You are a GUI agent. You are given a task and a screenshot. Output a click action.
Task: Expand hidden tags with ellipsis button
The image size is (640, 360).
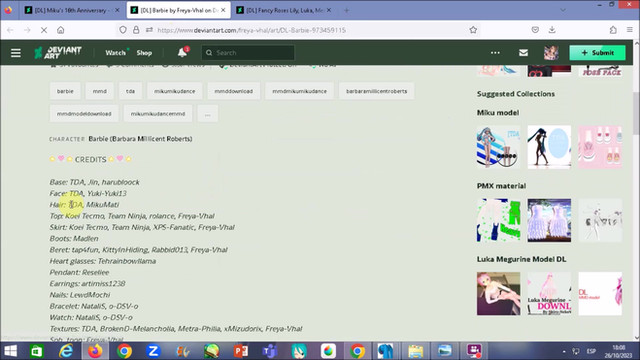pos(207,114)
